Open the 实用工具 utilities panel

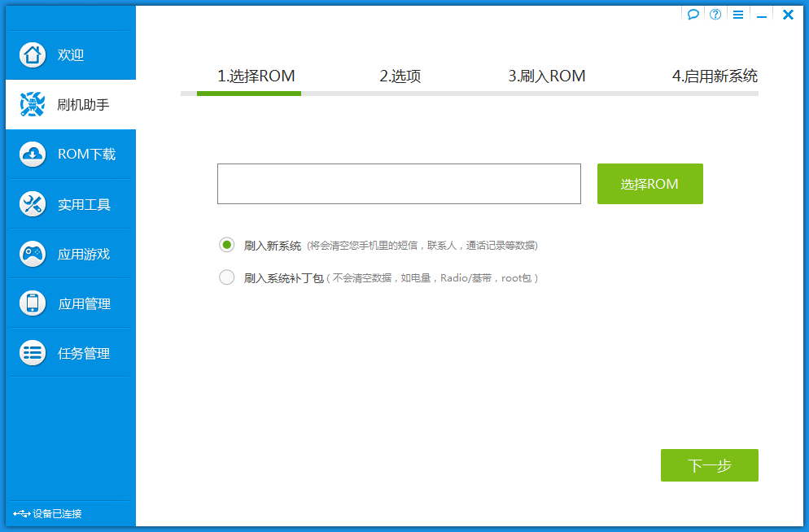tap(70, 204)
